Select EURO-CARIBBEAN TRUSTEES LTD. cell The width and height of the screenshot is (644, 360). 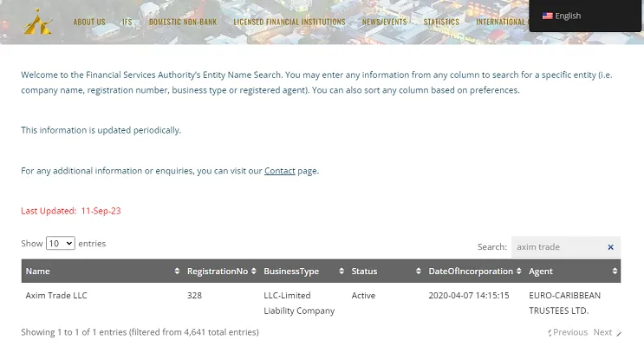565,304
